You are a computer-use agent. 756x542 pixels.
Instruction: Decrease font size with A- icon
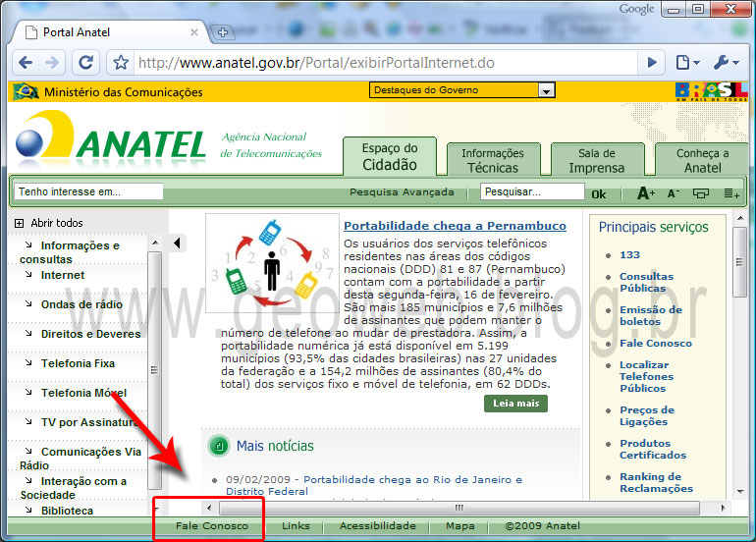pyautogui.click(x=674, y=193)
